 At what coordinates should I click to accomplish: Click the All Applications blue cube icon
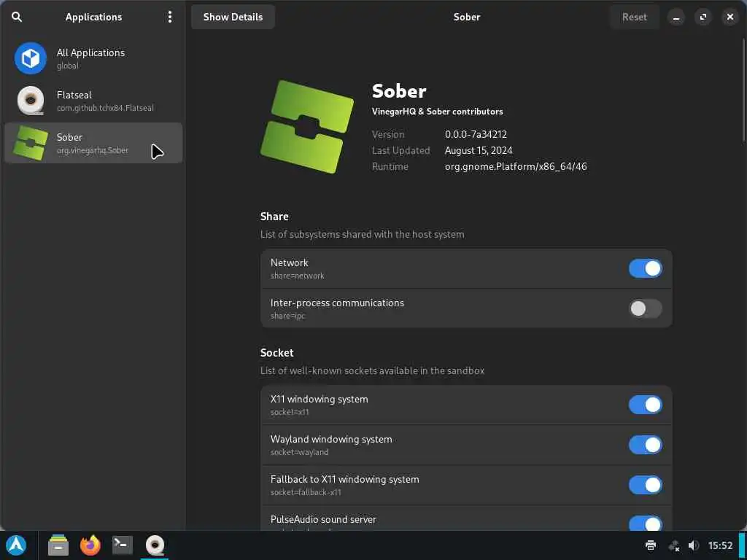click(x=31, y=58)
